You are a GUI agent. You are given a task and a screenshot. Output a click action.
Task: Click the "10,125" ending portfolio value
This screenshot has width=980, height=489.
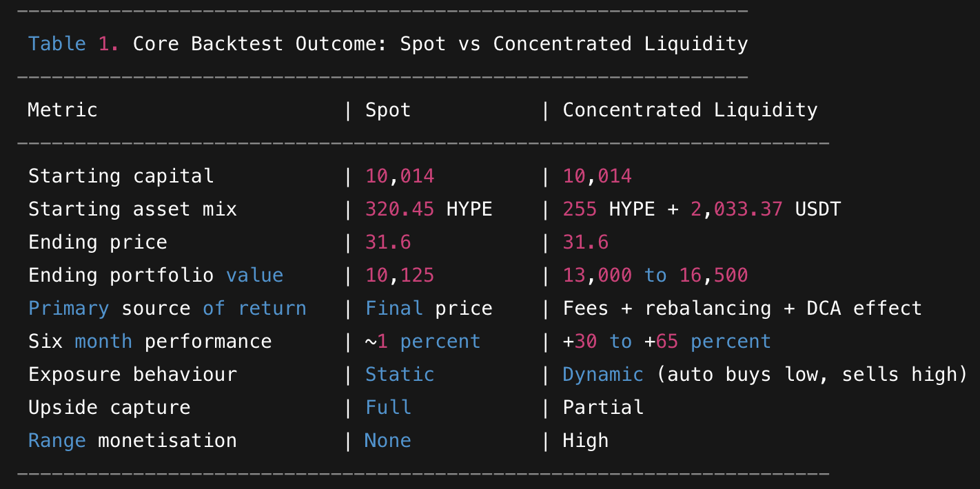(x=400, y=275)
